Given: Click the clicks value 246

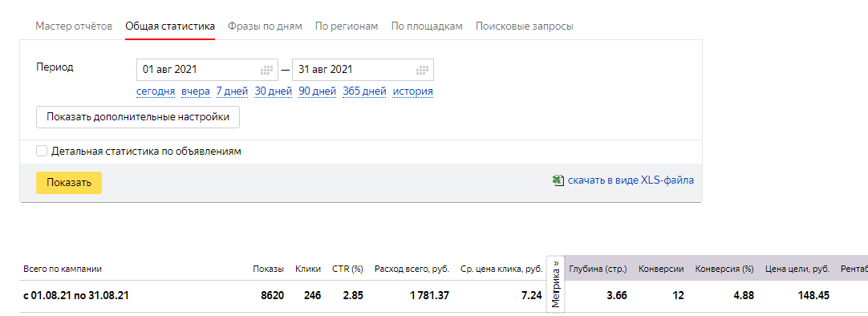Looking at the screenshot, I should click(312, 295).
